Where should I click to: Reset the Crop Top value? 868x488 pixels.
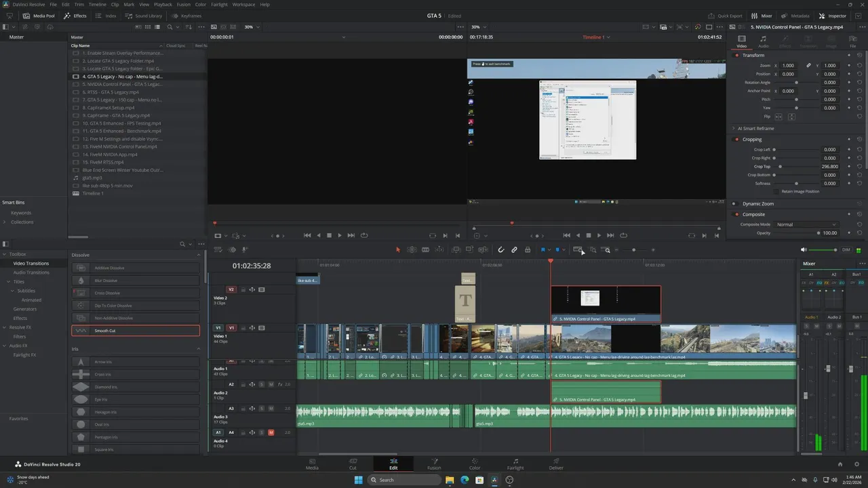tap(859, 167)
